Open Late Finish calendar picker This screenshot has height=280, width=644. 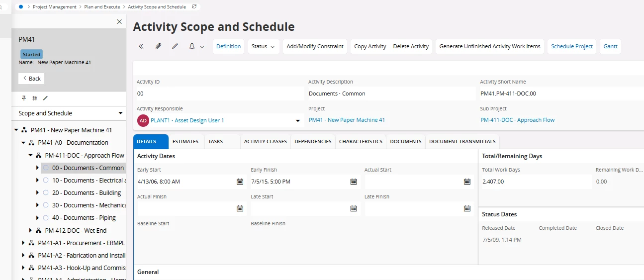pos(467,208)
